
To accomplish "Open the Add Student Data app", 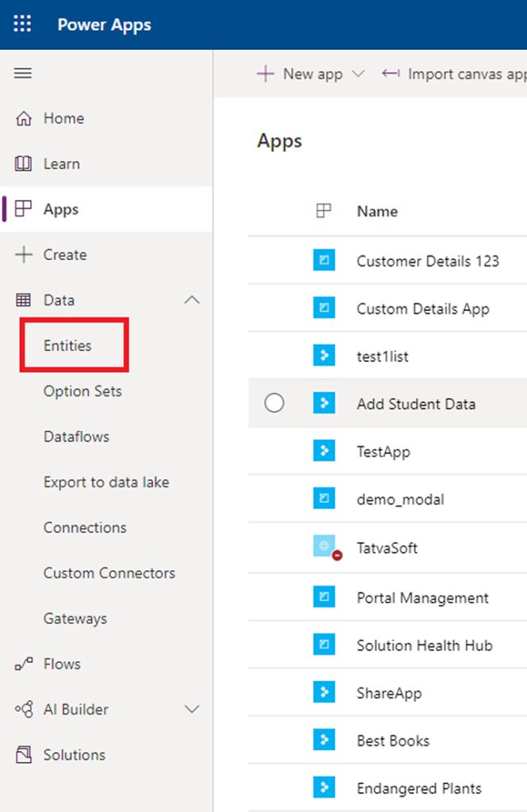I will [x=416, y=404].
